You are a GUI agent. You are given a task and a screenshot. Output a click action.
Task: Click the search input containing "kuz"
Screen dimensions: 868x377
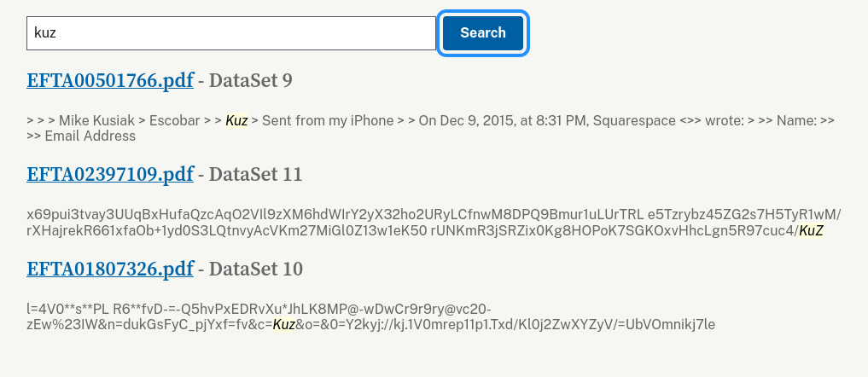pos(230,33)
